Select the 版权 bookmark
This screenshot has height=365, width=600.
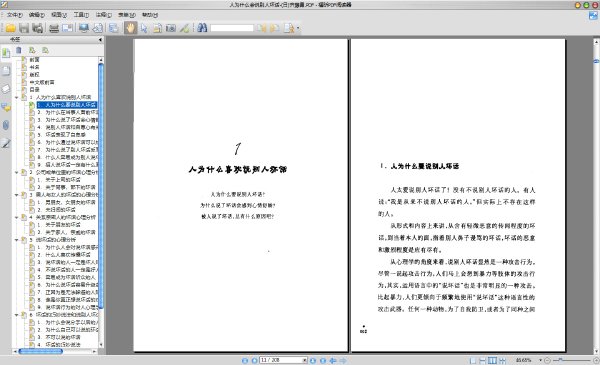[34, 75]
